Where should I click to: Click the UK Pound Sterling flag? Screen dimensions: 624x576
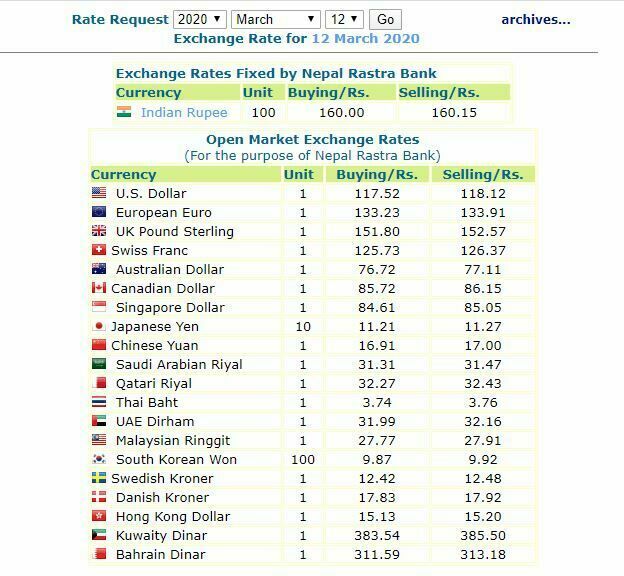pyautogui.click(x=99, y=231)
